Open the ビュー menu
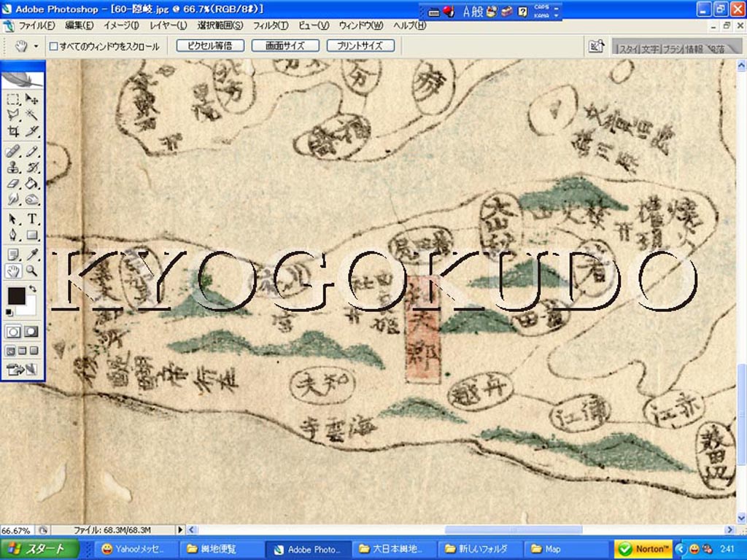The image size is (747, 560). pos(314,26)
